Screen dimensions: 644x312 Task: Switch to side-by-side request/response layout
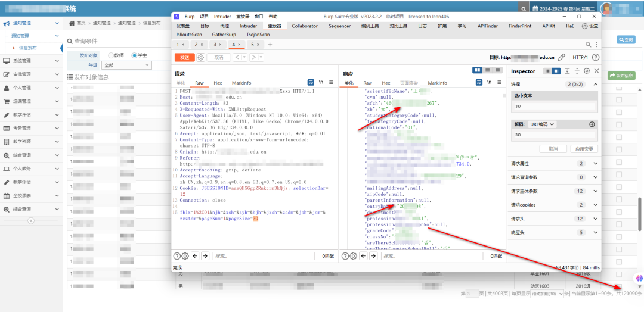click(477, 70)
